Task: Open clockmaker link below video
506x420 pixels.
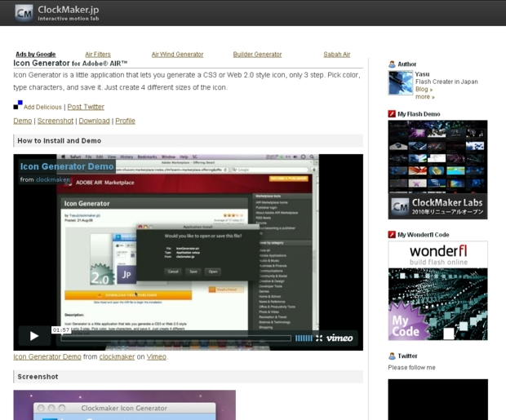Action: (x=117, y=356)
